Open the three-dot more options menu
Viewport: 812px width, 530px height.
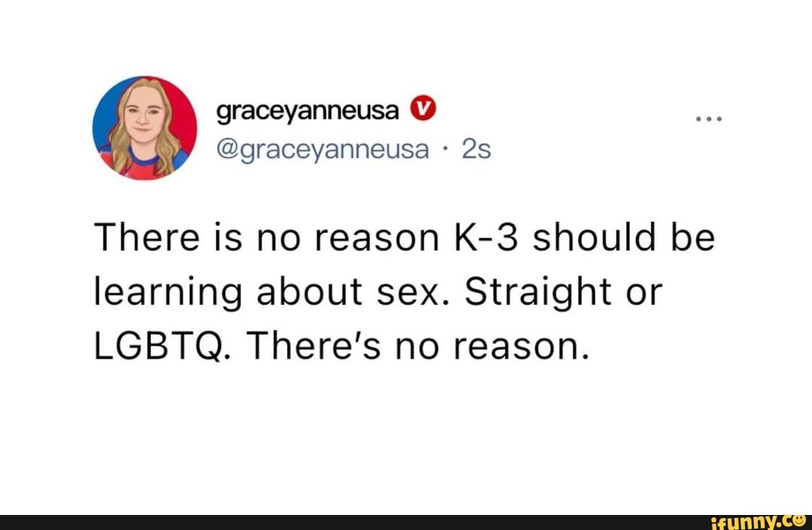tap(708, 119)
